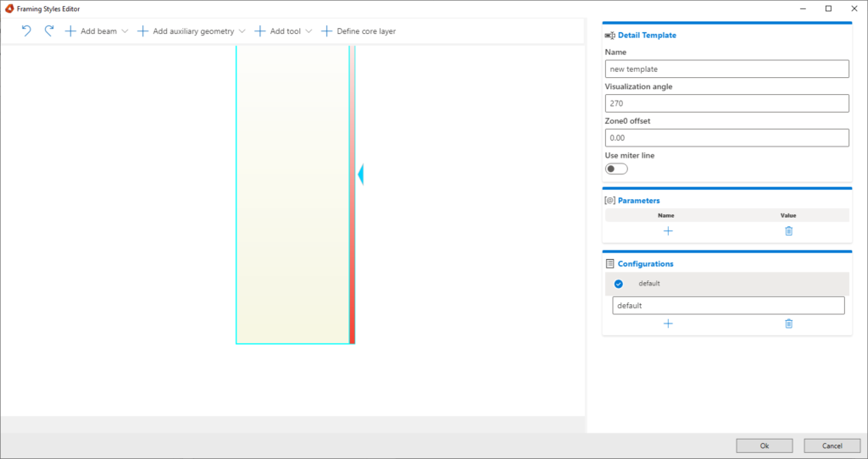
Task: Focus the template Name field
Action: [726, 69]
